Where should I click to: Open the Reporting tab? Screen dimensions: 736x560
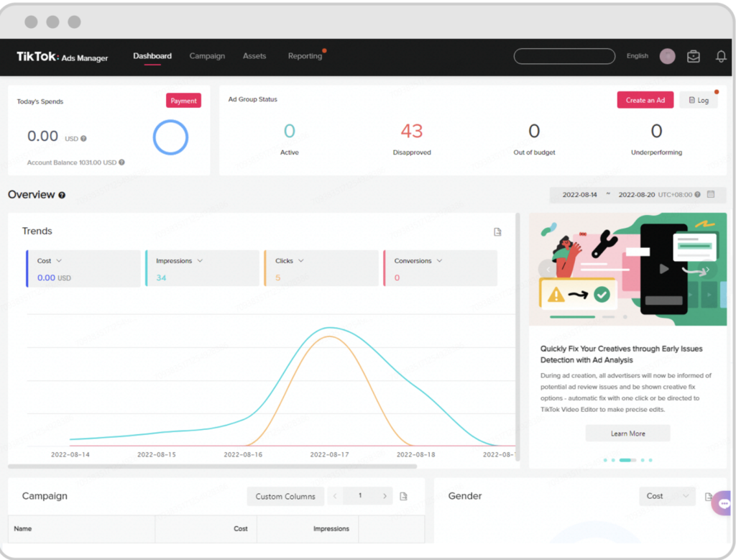pos(305,56)
